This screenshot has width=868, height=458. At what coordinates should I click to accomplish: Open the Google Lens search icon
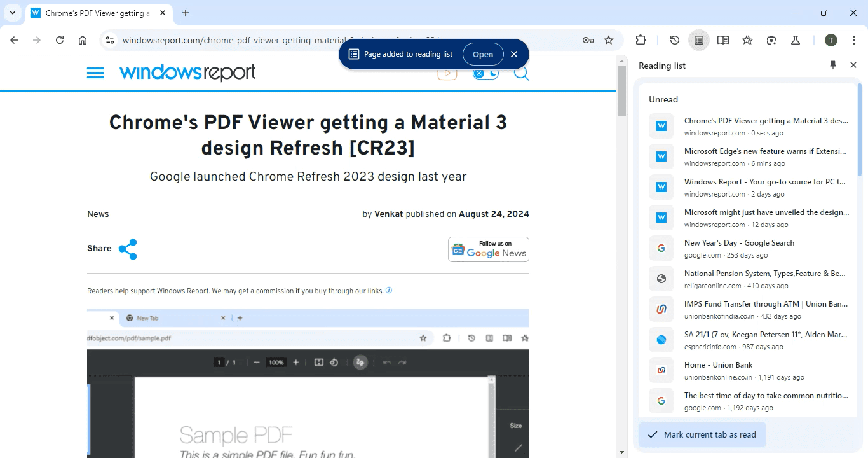pos(771,40)
